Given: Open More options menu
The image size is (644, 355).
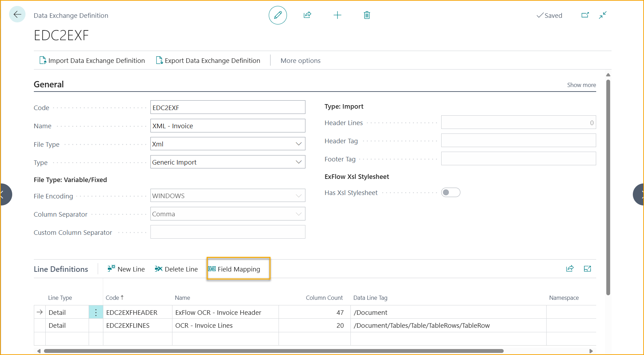Looking at the screenshot, I should click(300, 60).
